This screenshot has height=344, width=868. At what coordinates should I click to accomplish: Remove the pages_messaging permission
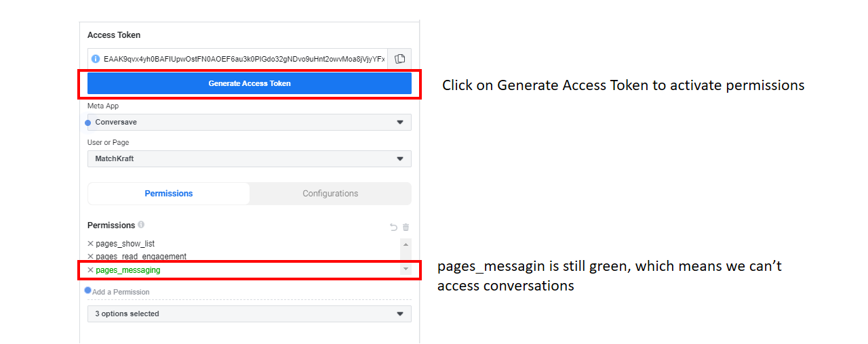point(90,270)
